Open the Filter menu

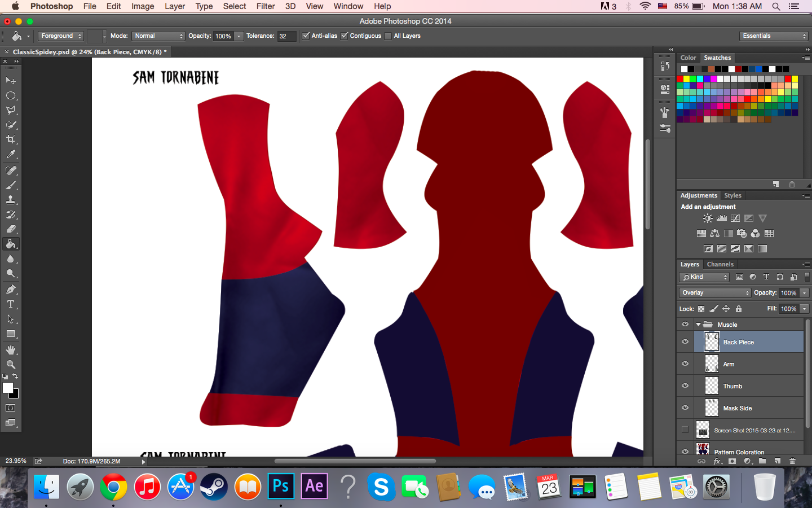tap(266, 6)
